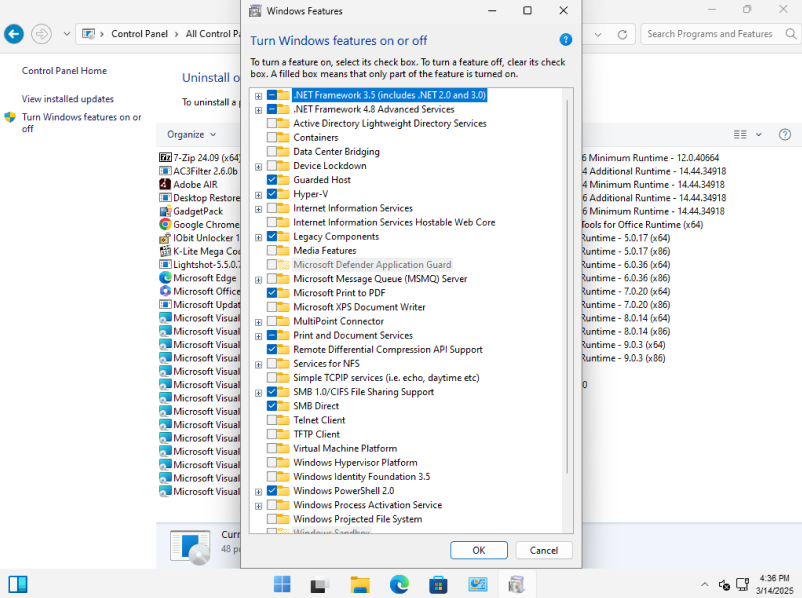The width and height of the screenshot is (802, 598).
Task: Open the Start menu from the taskbar
Action: [282, 584]
